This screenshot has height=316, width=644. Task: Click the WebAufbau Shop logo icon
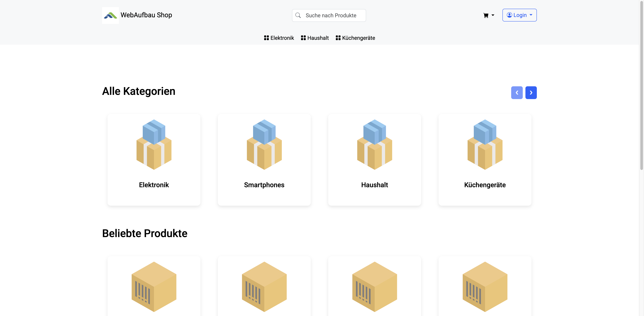coord(110,15)
